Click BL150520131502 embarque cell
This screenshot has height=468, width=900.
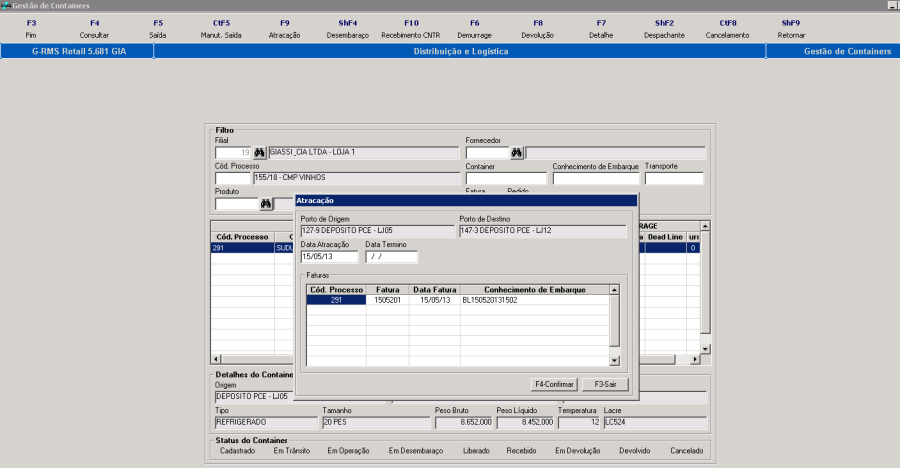534,300
